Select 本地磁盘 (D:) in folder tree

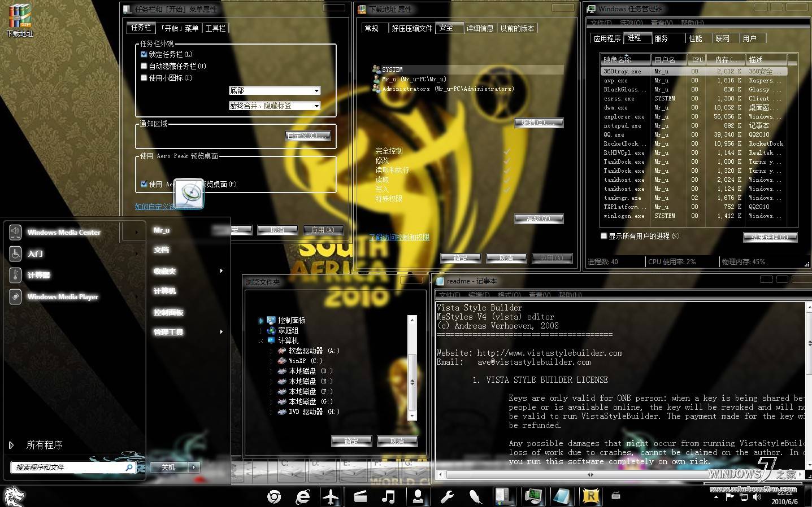point(305,371)
